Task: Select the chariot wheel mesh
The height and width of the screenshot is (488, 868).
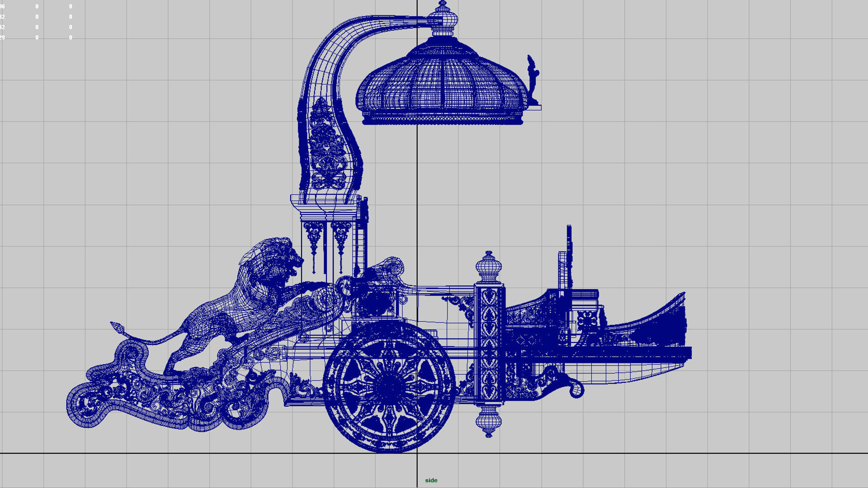Action: click(x=389, y=386)
